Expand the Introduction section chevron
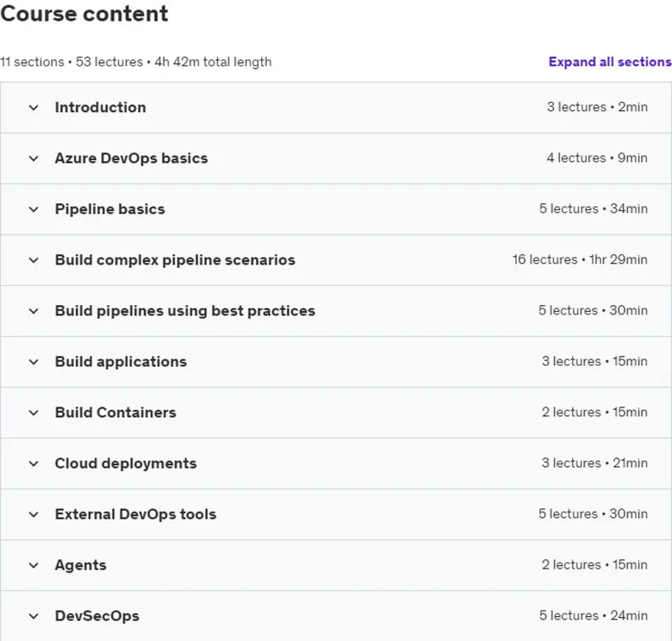 pos(34,108)
